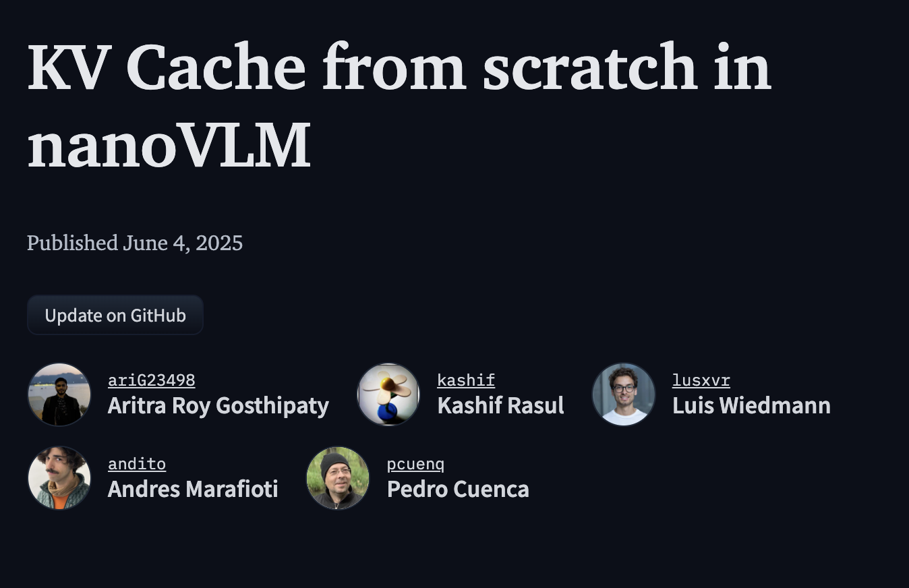Visit the lusxvr username link
The height and width of the screenshot is (588, 909).
click(x=701, y=380)
